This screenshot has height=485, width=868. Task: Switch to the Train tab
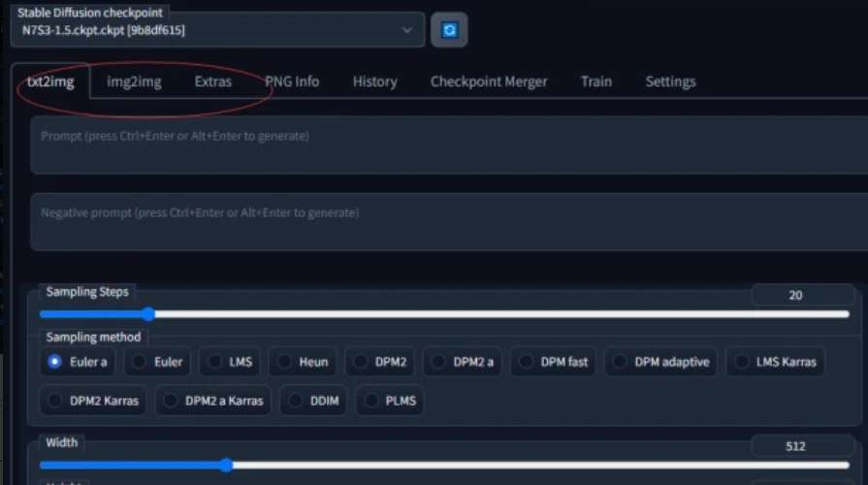point(596,81)
